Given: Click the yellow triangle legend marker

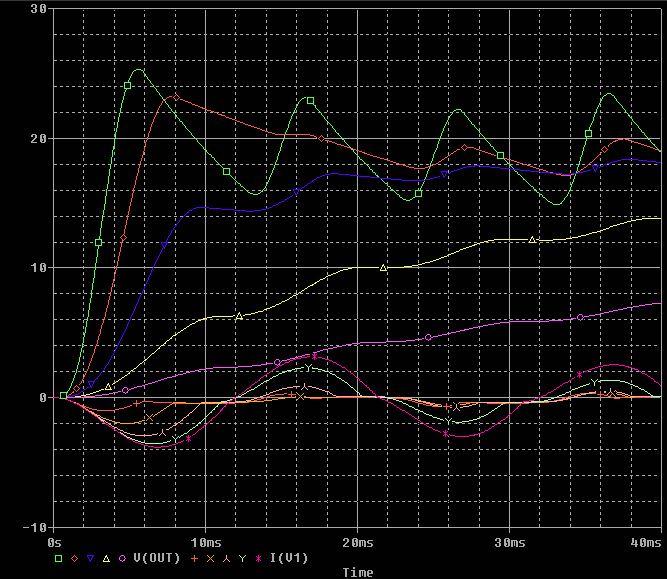Looking at the screenshot, I should click(106, 559).
